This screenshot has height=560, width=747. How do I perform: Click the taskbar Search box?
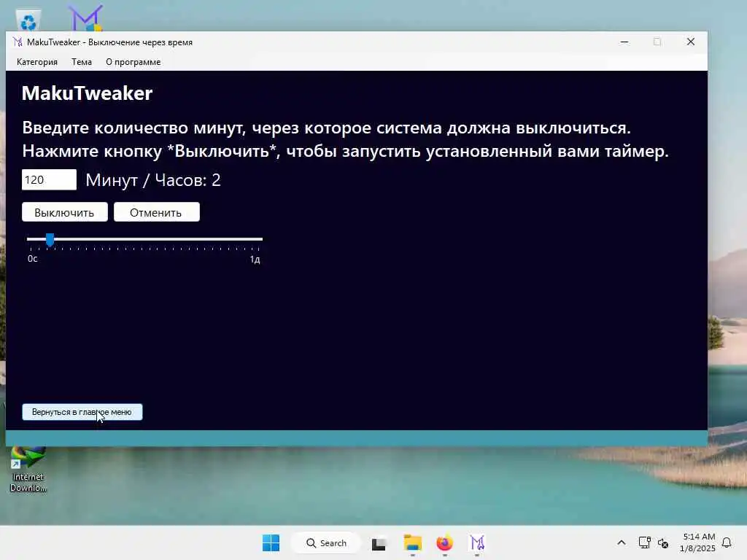pos(326,542)
